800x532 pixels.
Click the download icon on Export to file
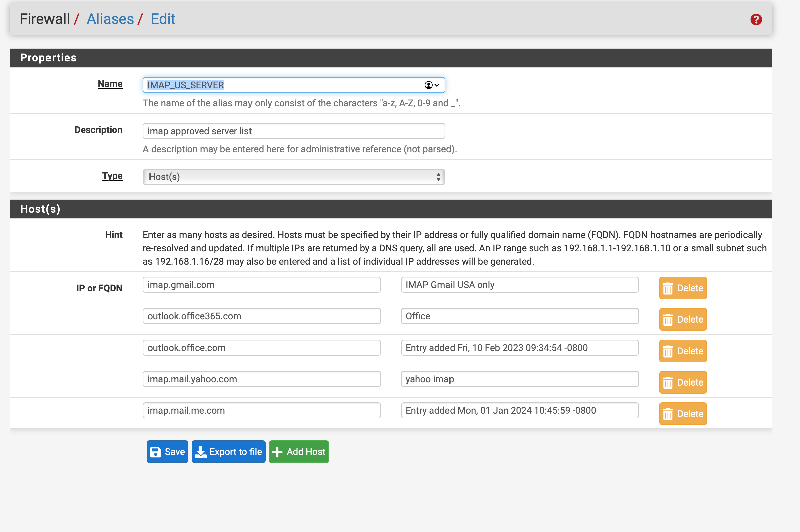(x=201, y=452)
